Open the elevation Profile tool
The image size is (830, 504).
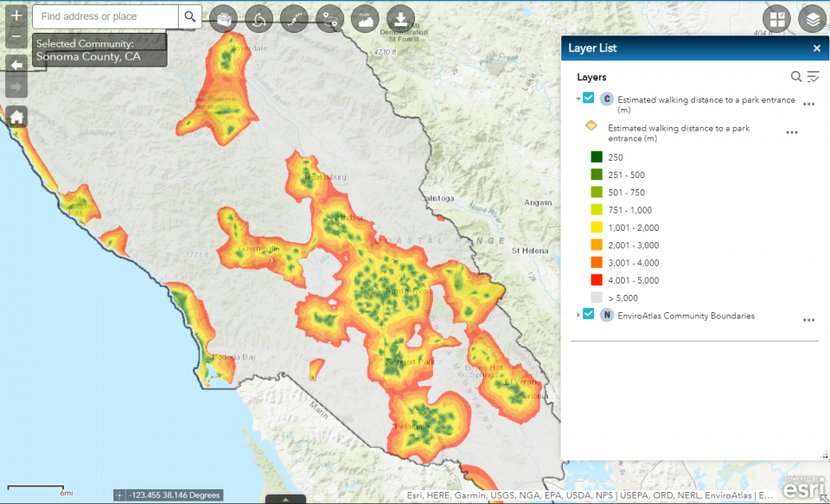coord(364,18)
